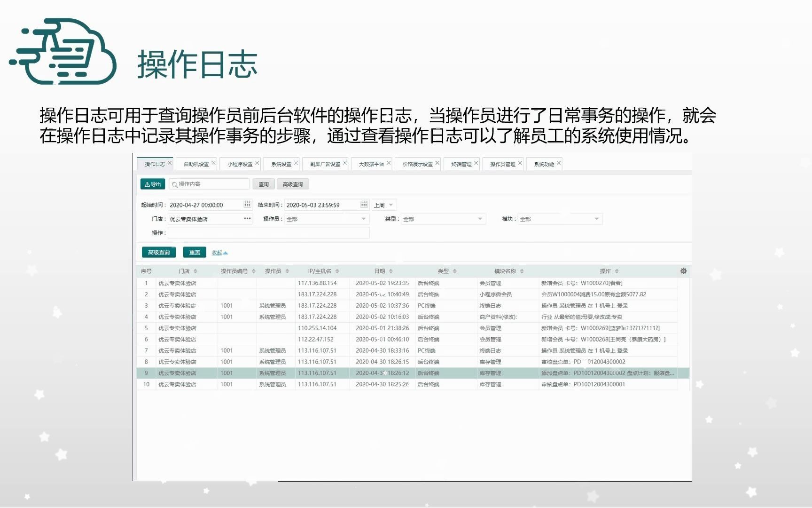Image resolution: width=812 pixels, height=508 pixels.
Task: Sort table by 操作员编号 column arrows
Action: (254, 271)
